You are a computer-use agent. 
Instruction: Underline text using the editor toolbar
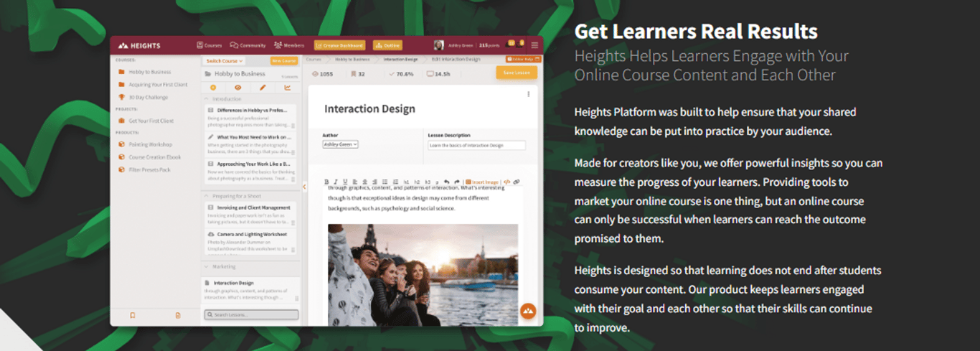pos(345,182)
